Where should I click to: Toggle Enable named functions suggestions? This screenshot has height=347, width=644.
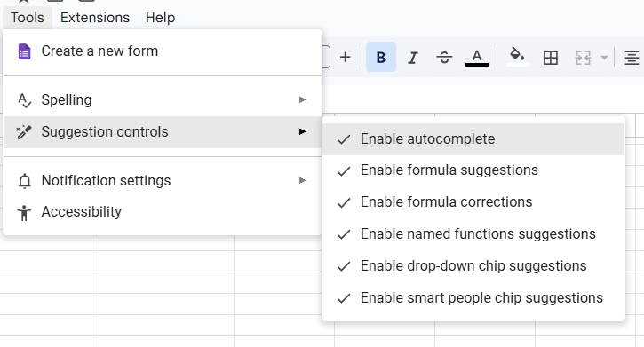473,234
